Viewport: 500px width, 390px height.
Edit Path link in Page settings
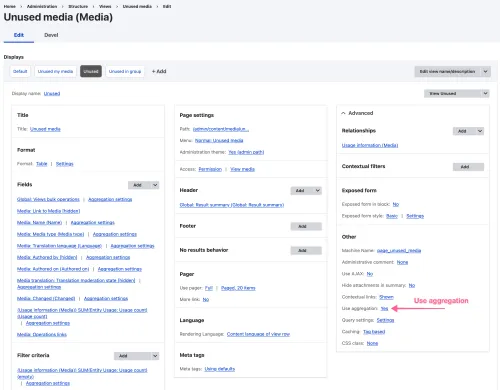(221, 129)
